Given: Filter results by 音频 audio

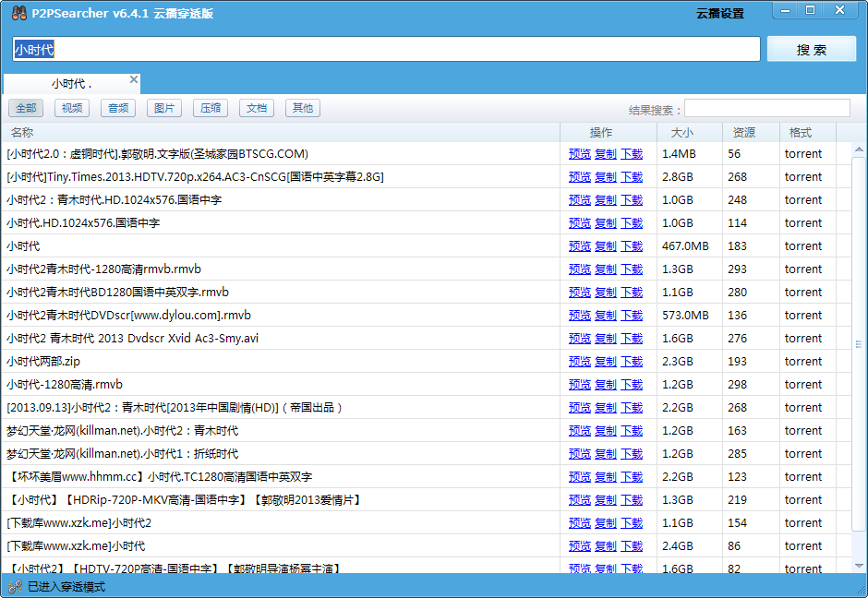Looking at the screenshot, I should coord(118,108).
